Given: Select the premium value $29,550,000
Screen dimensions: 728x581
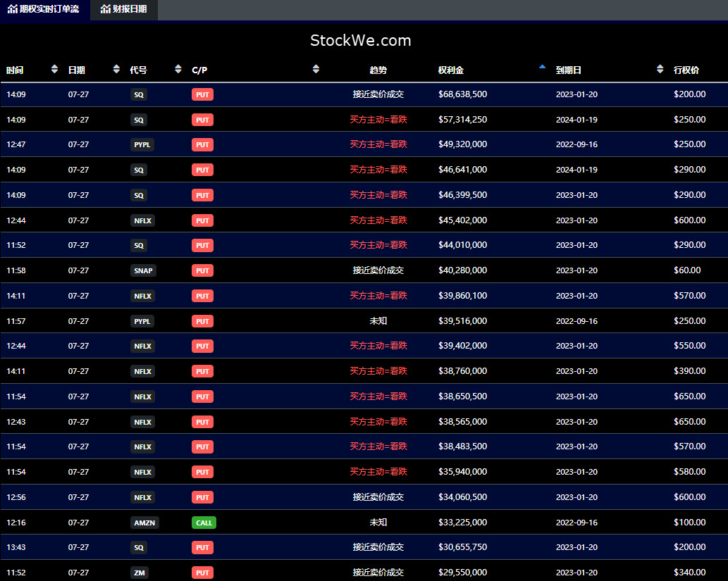Looking at the screenshot, I should [x=462, y=572].
